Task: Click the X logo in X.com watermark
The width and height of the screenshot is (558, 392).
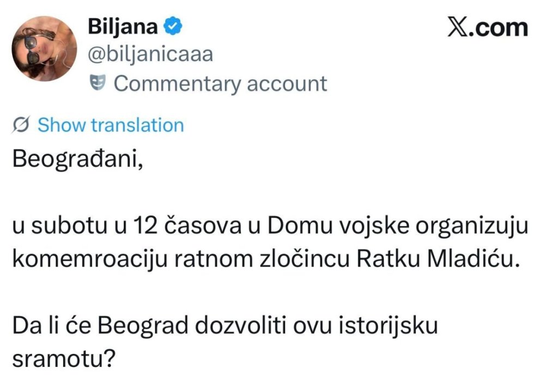Action: point(457,27)
